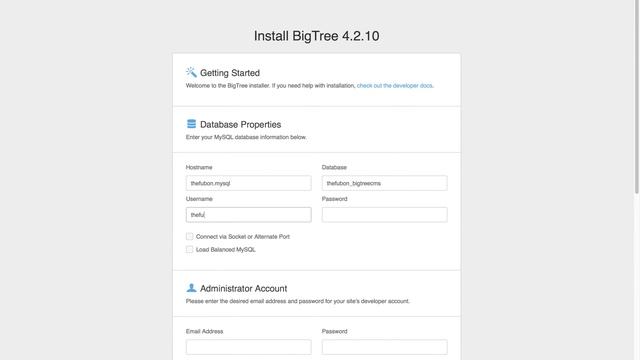640x360 pixels.
Task: Click the Hostname field label
Action: [x=199, y=167]
